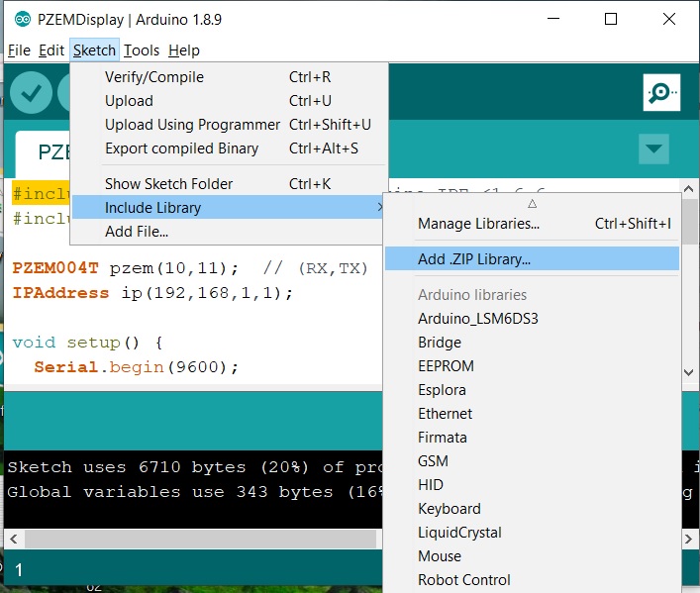Open the File menu
This screenshot has width=700, height=593.
(19, 50)
